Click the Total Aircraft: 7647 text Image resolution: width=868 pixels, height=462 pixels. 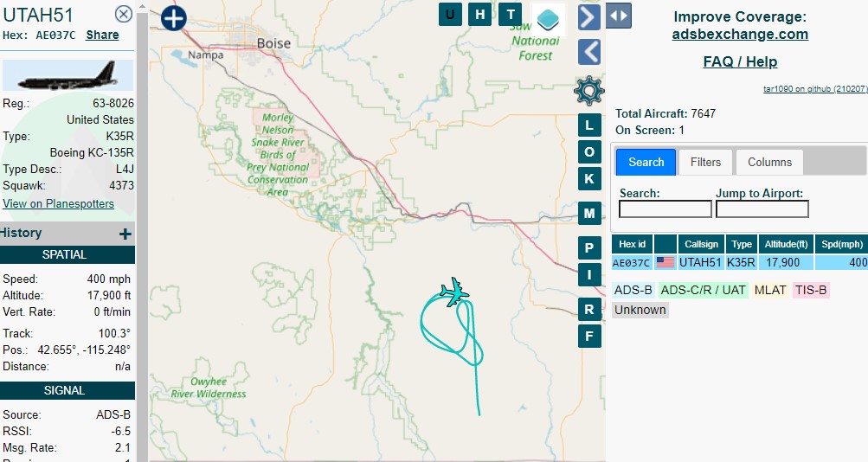pos(665,113)
